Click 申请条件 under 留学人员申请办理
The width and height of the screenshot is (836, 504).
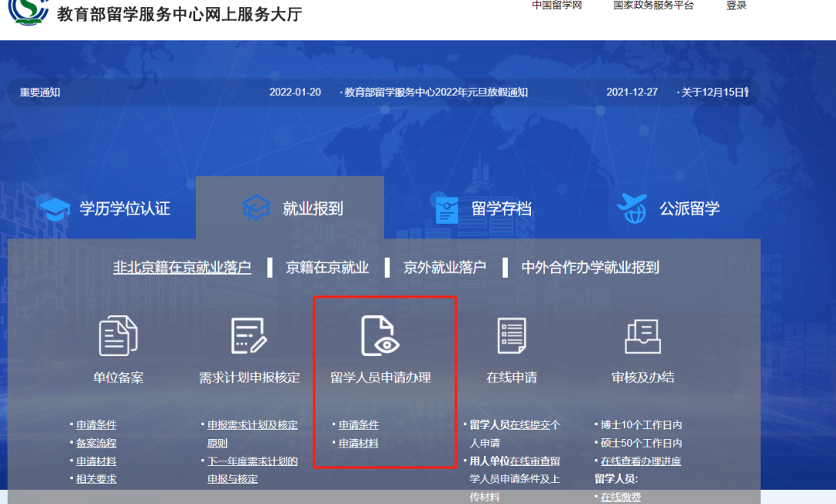coord(358,425)
